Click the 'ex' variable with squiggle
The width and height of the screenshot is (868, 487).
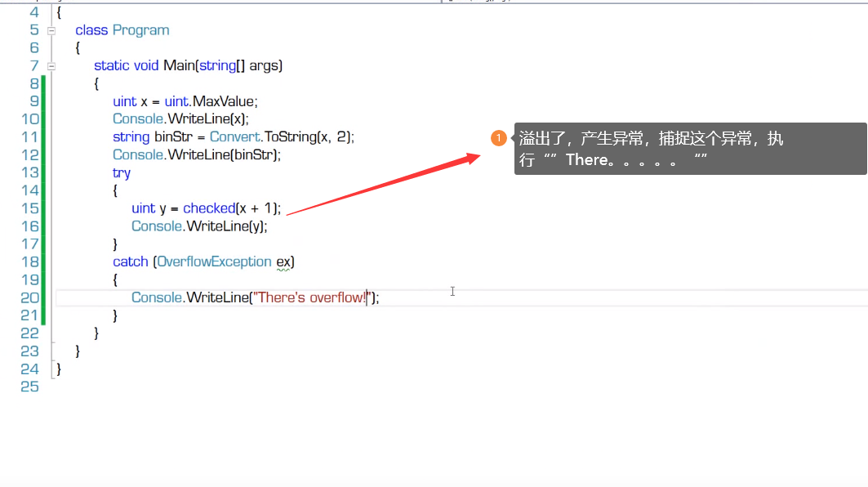click(283, 262)
